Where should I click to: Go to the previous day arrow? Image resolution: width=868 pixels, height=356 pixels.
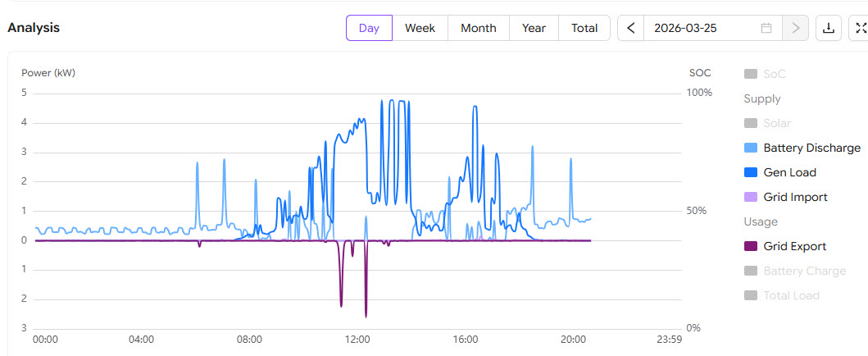(631, 28)
